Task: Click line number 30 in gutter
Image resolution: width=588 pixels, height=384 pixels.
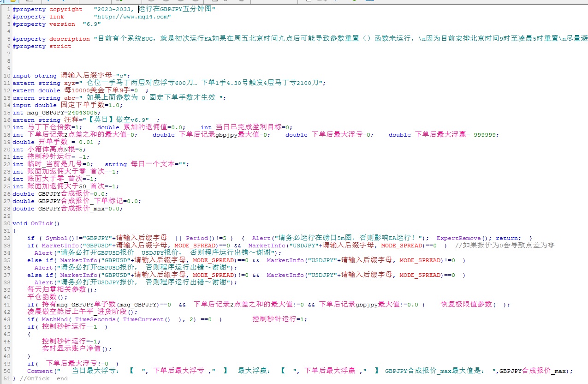Action: [6, 223]
